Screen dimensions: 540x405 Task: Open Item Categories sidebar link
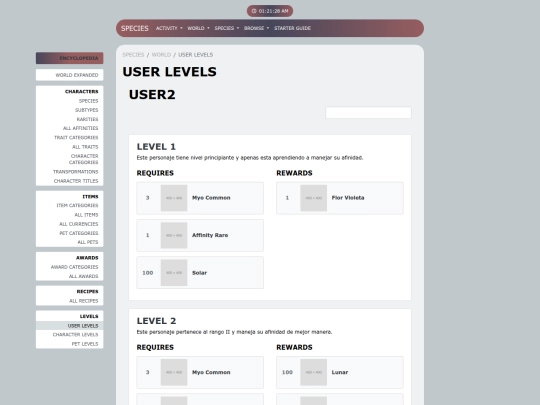[77, 206]
